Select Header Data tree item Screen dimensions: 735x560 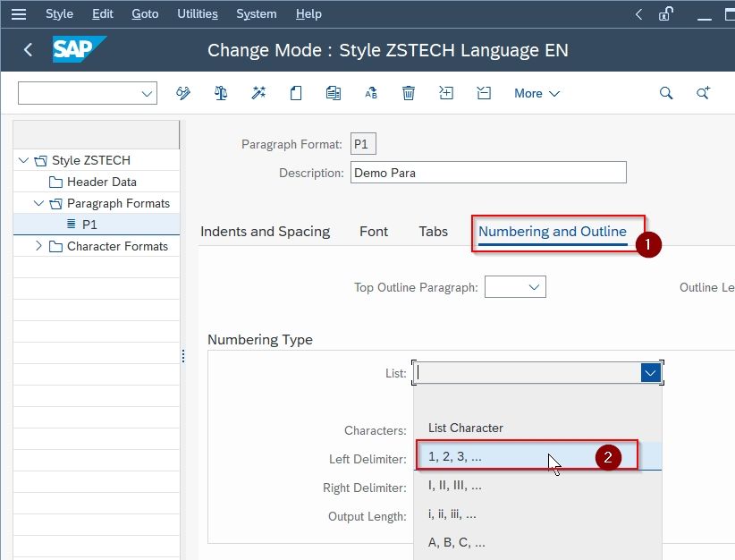click(x=102, y=182)
